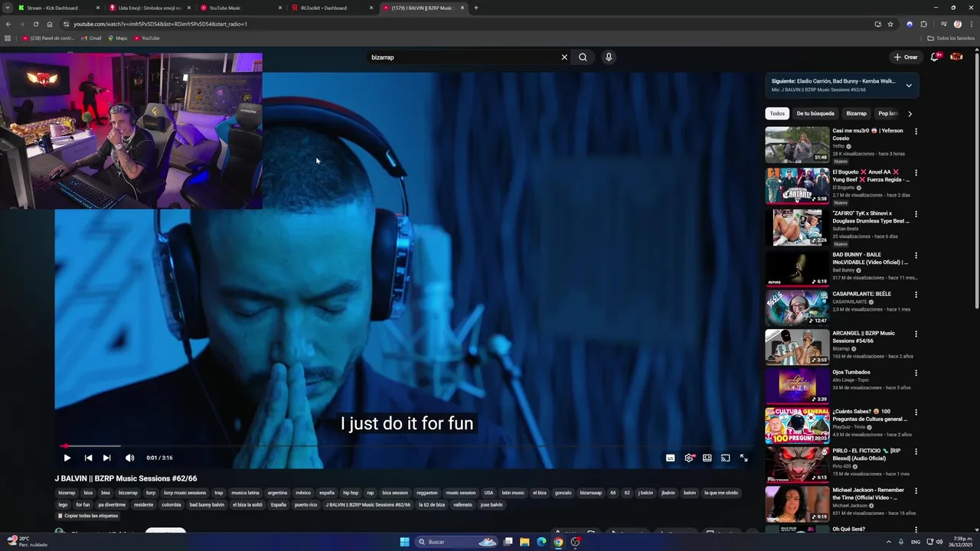Open the Gmail bookmark
The height and width of the screenshot is (551, 980).
(91, 38)
